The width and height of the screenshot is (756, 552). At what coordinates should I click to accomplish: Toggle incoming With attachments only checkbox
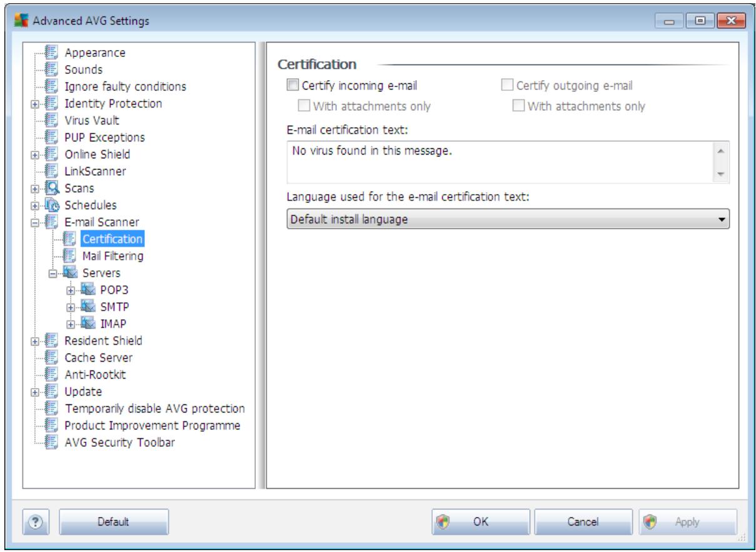304,106
